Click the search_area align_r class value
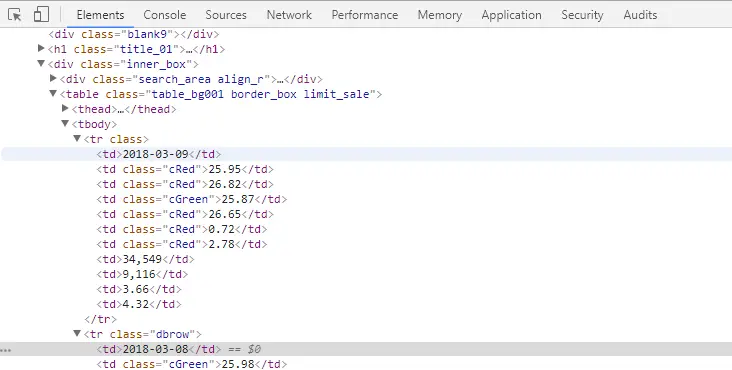The image size is (732, 370). (x=201, y=79)
